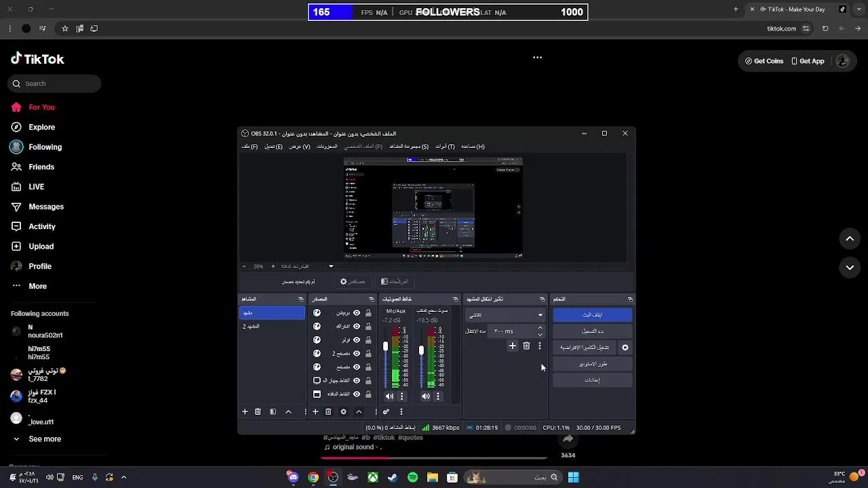Open the OBS Edit (E) menu
This screenshot has width=868, height=488.
273,146
